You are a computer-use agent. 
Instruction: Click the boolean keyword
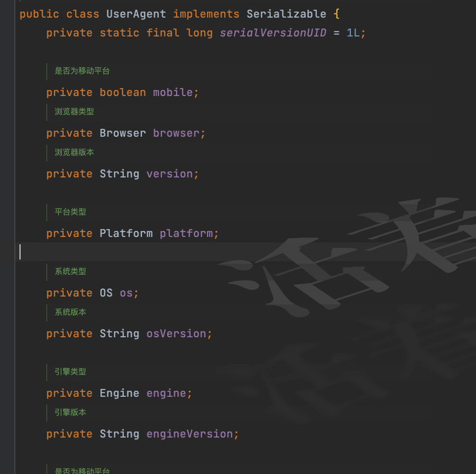tap(123, 92)
